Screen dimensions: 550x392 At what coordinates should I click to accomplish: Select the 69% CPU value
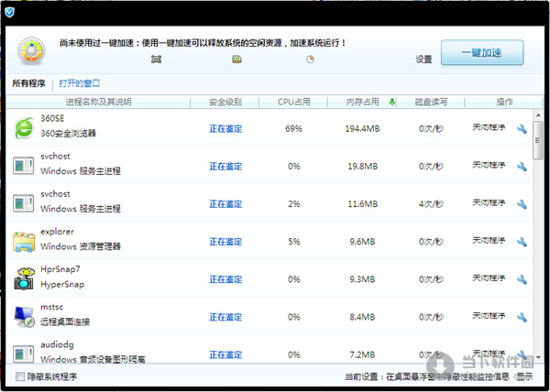pos(294,128)
